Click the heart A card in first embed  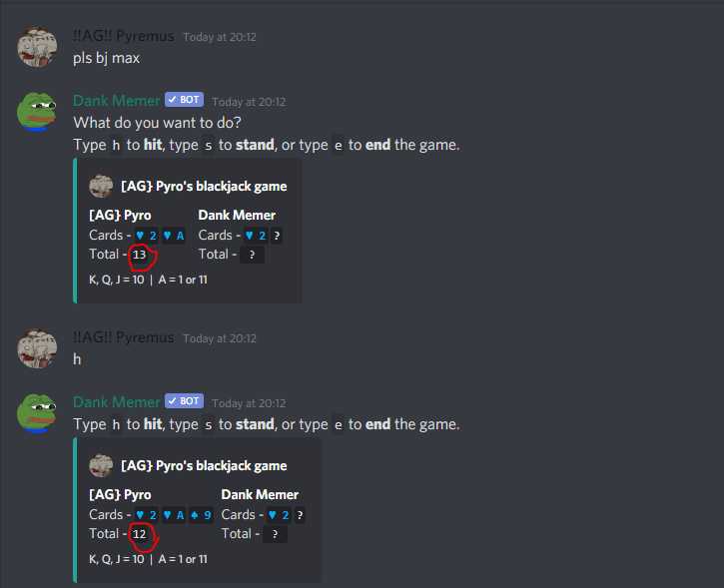[174, 236]
